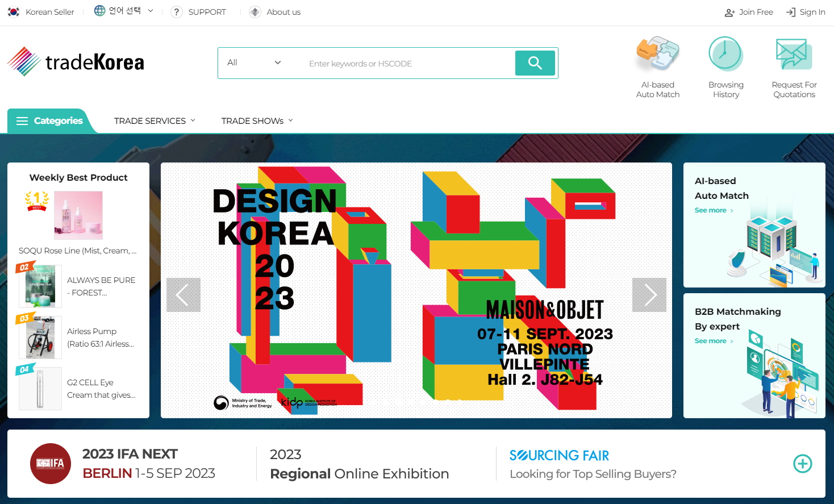
Task: Open G2 CELL Eye Cream thumbnail
Action: tap(40, 389)
